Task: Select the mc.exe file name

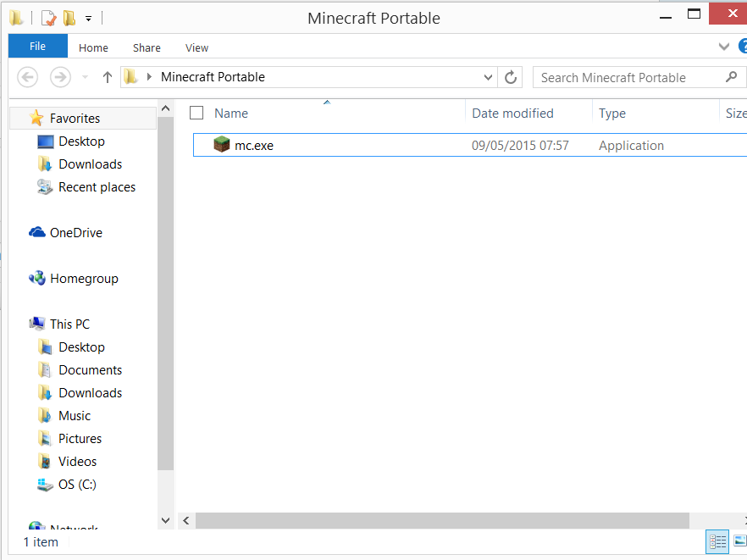Action: pos(254,146)
